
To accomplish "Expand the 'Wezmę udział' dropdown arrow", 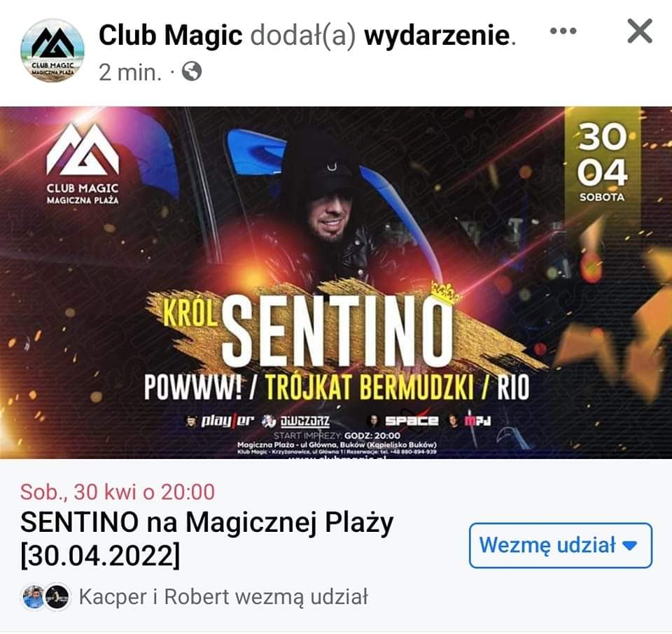I will coord(629,546).
